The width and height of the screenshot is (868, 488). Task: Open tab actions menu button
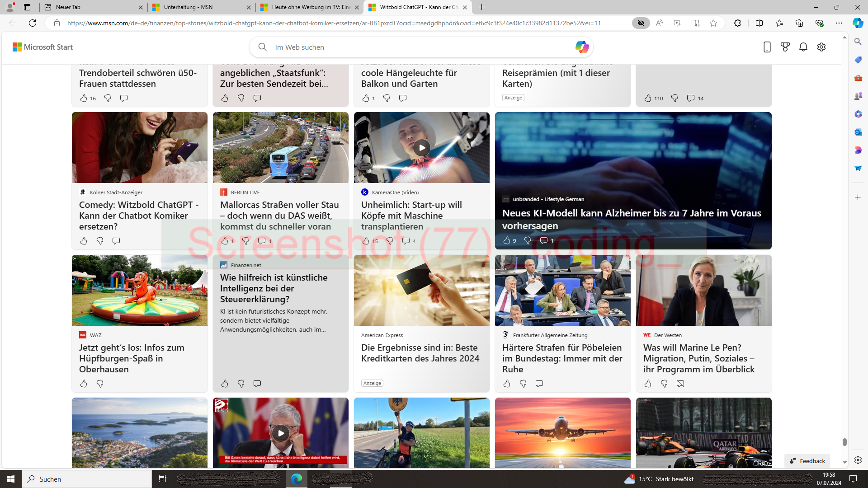coord(27,7)
